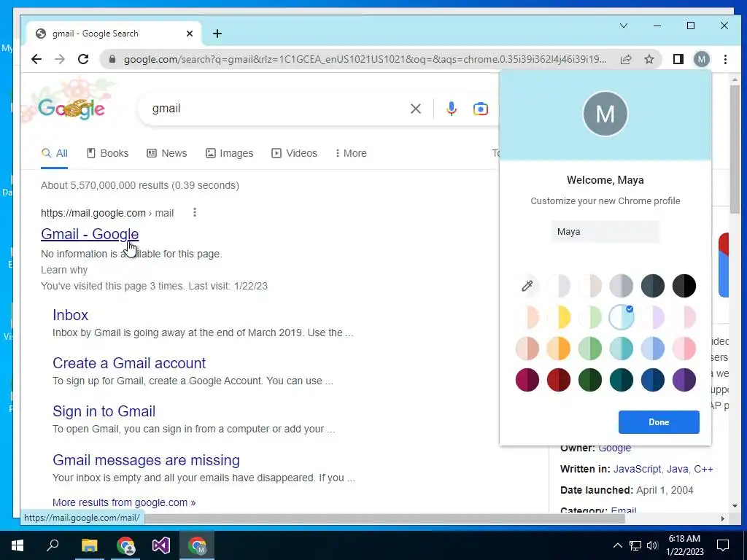Clear the search box with the X icon

pyautogui.click(x=415, y=109)
